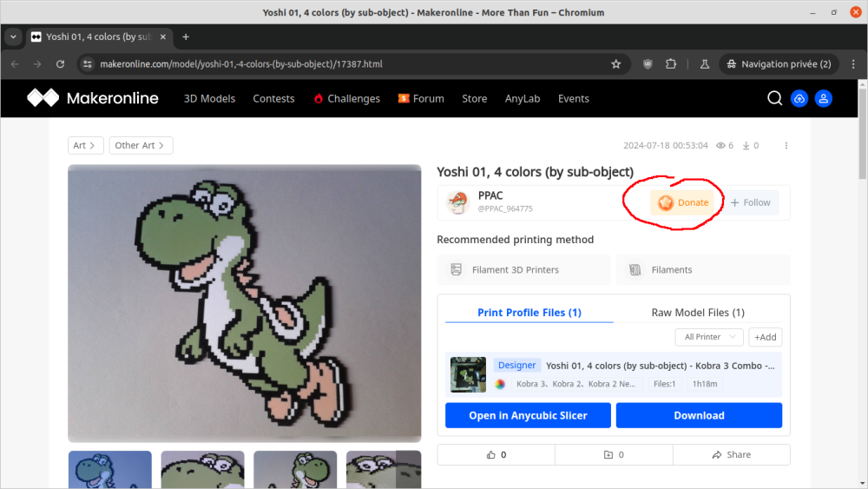This screenshot has height=489, width=868.
Task: Click the Filament 3D Printers card
Action: 524,270
